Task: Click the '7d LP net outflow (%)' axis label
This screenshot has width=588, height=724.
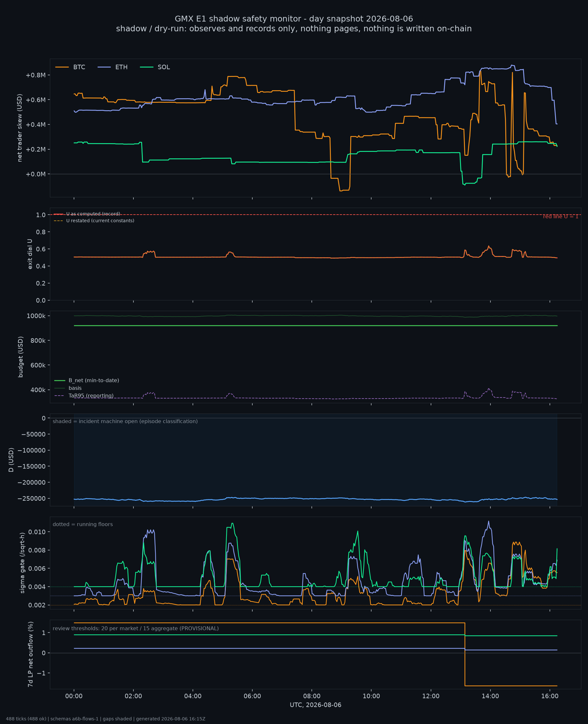Action: coord(30,654)
